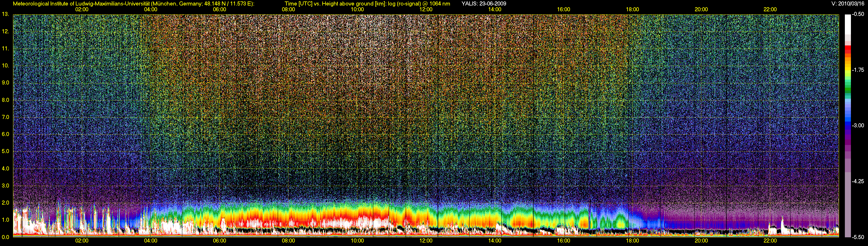This screenshot has width=868, height=246.
Task: Click the 12:00 label on the bottom time axis
Action: tap(426, 241)
